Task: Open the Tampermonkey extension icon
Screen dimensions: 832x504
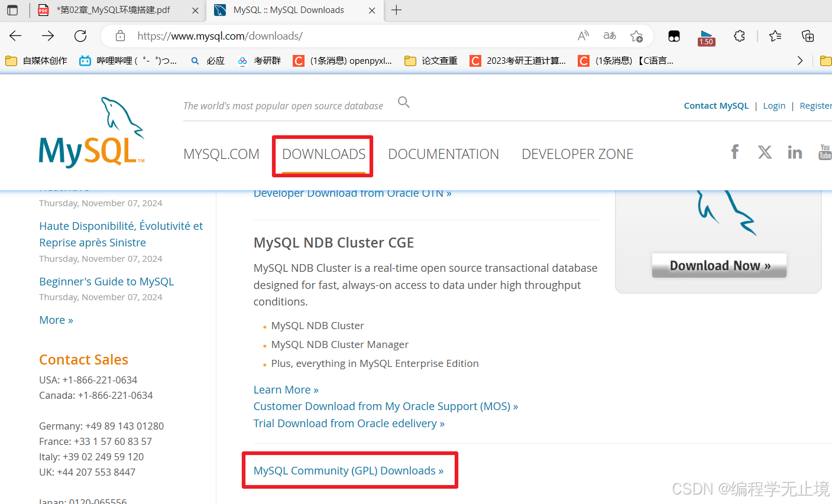Action: click(x=674, y=36)
